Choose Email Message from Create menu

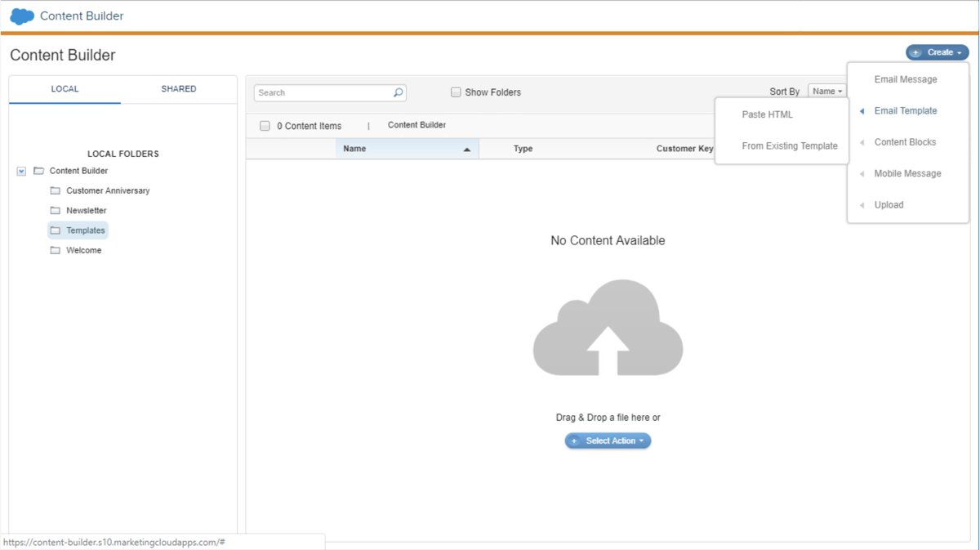pos(907,79)
